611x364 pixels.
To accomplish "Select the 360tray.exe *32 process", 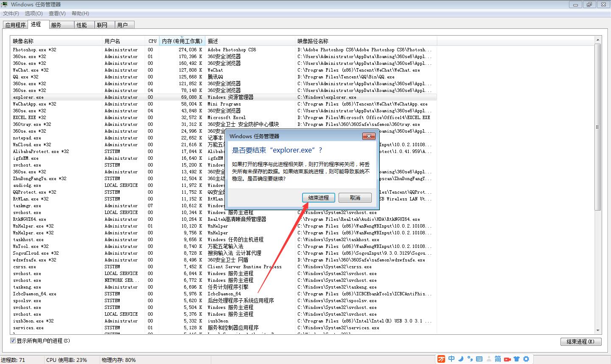I will 224,124.
